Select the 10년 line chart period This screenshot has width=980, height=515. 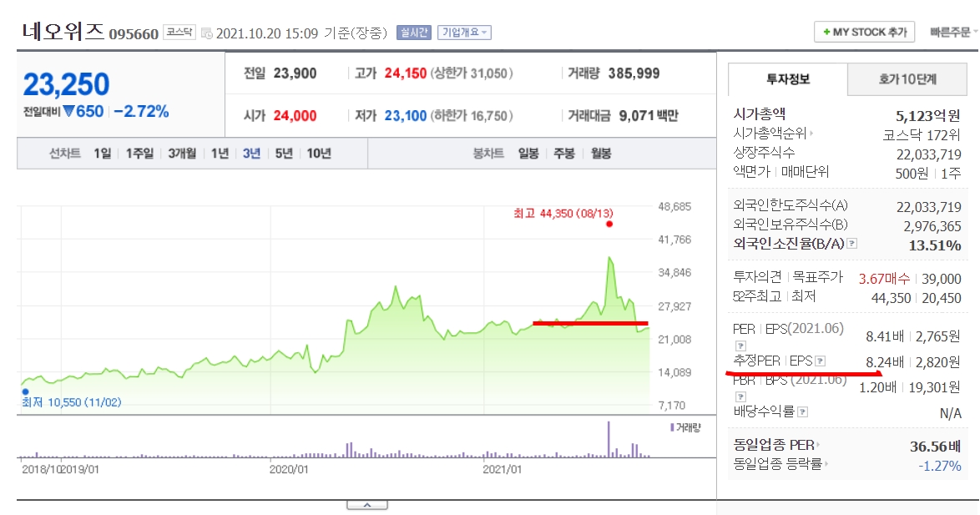click(x=319, y=153)
